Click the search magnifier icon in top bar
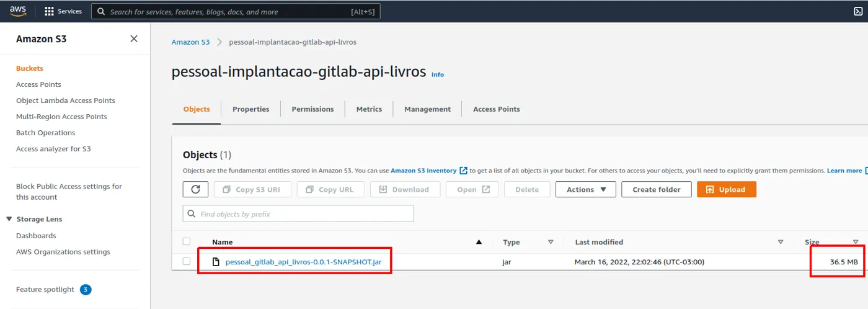 101,11
